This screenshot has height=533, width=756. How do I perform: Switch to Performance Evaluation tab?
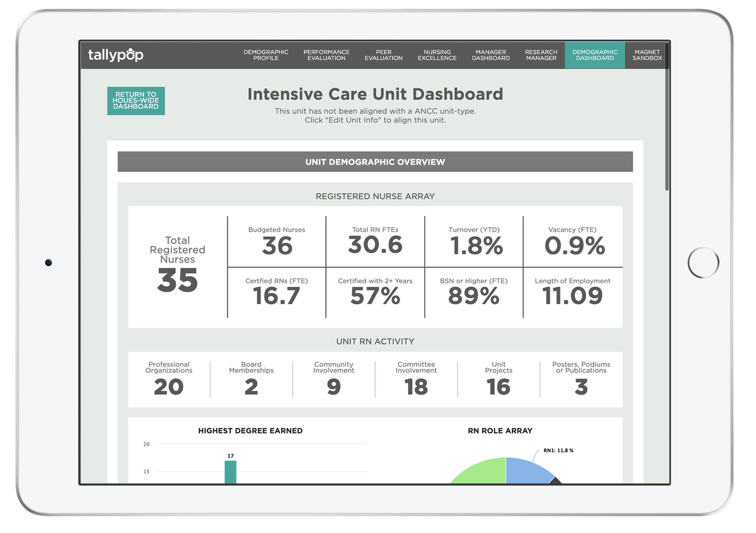326,55
